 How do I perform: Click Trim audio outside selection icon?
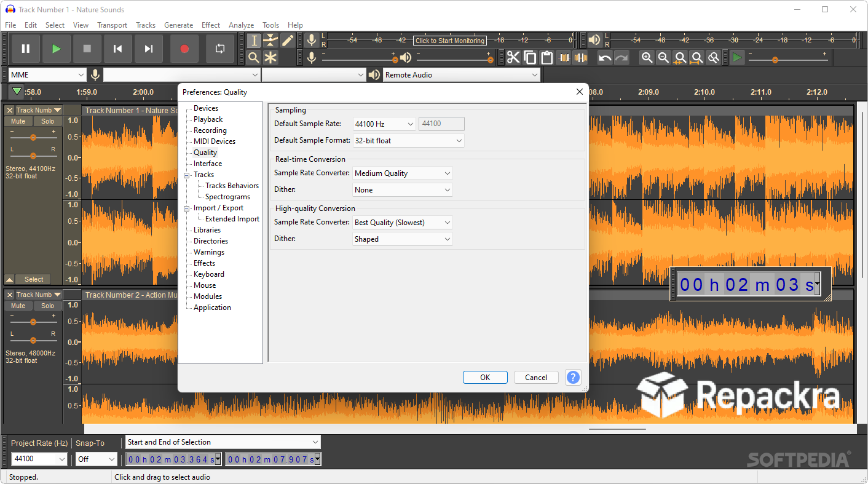tap(564, 58)
